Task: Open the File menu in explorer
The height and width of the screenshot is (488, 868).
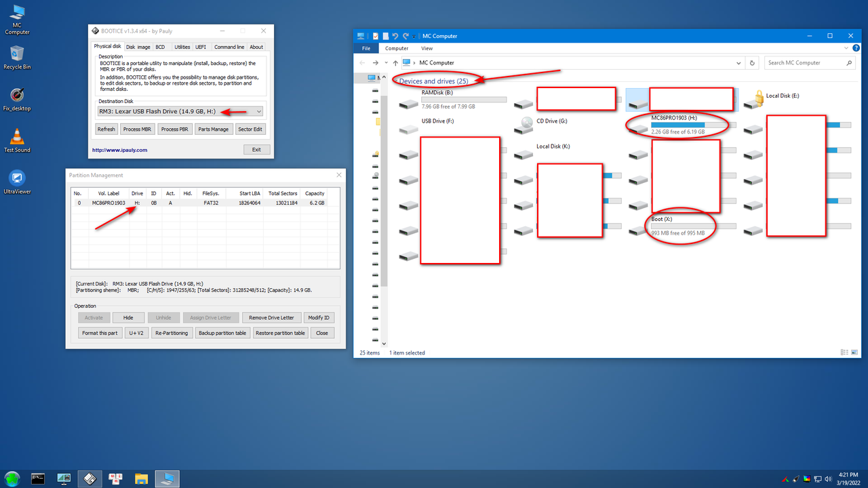Action: (366, 48)
